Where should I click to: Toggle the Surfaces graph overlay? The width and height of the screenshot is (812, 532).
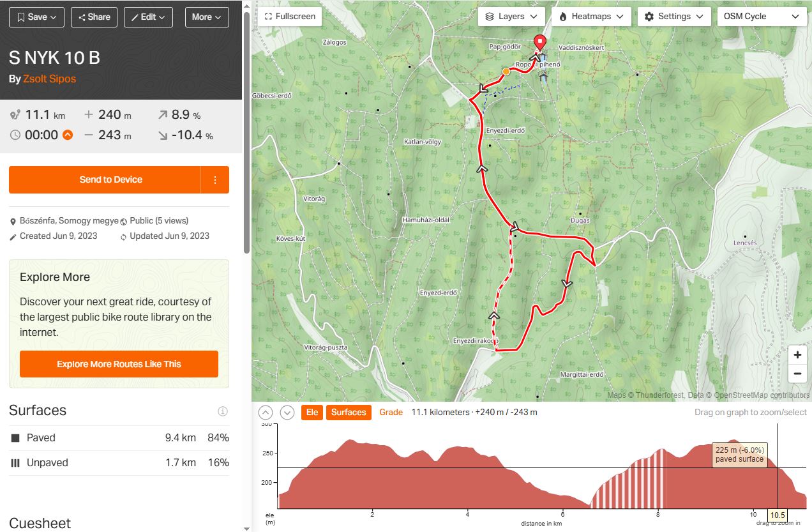tap(349, 413)
